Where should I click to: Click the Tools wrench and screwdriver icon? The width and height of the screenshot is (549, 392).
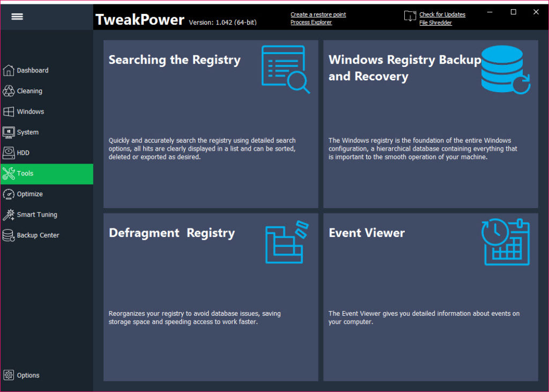9,173
